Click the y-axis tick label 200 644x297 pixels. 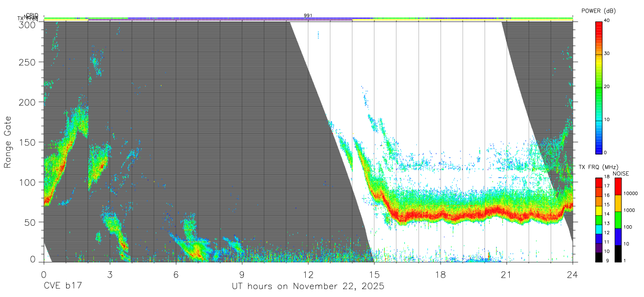pyautogui.click(x=28, y=102)
